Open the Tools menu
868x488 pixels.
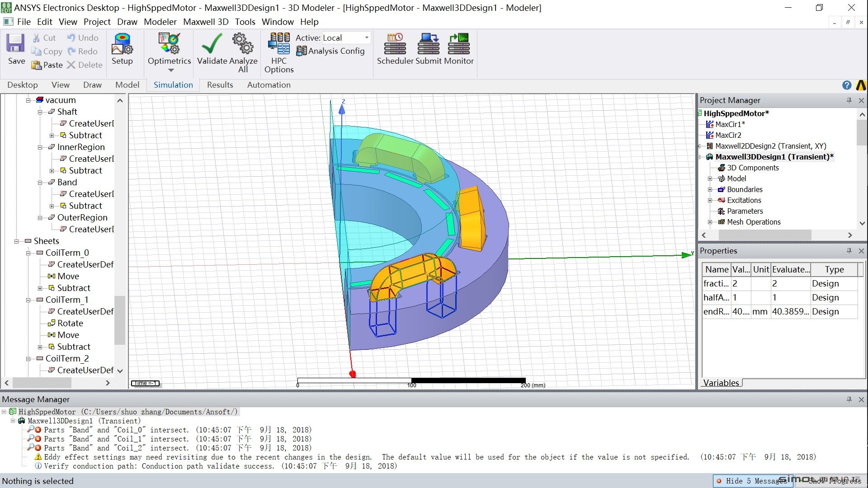[x=245, y=22]
